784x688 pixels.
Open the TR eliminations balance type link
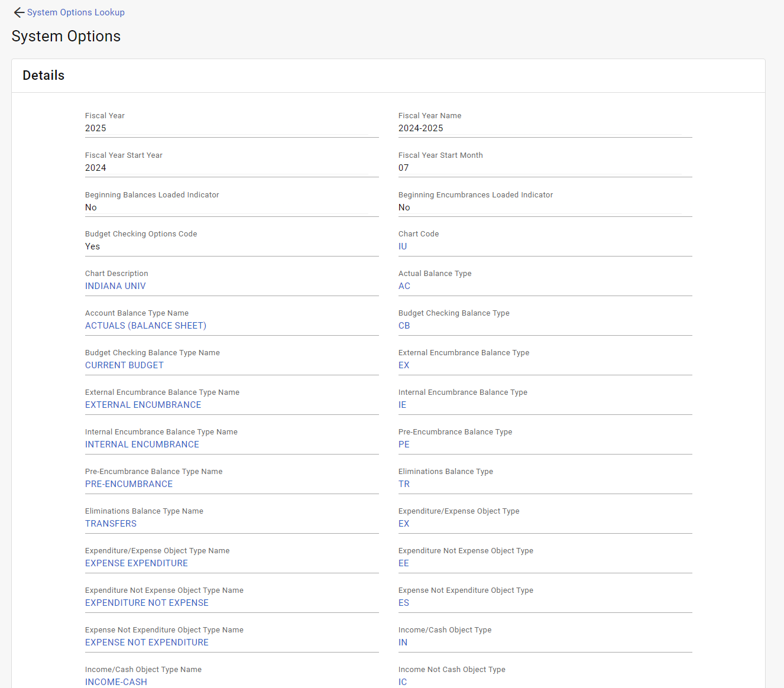click(x=404, y=484)
